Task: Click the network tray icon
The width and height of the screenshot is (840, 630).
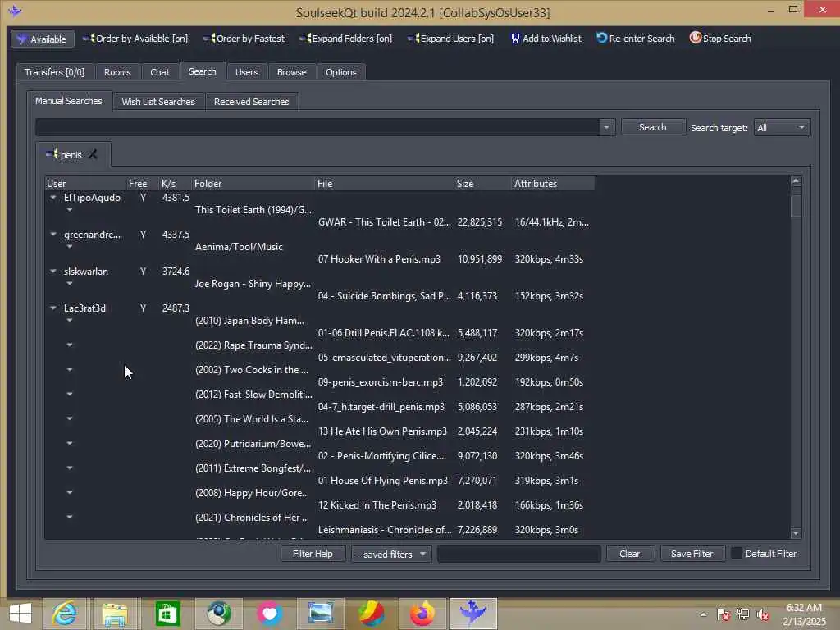Action: pyautogui.click(x=743, y=614)
